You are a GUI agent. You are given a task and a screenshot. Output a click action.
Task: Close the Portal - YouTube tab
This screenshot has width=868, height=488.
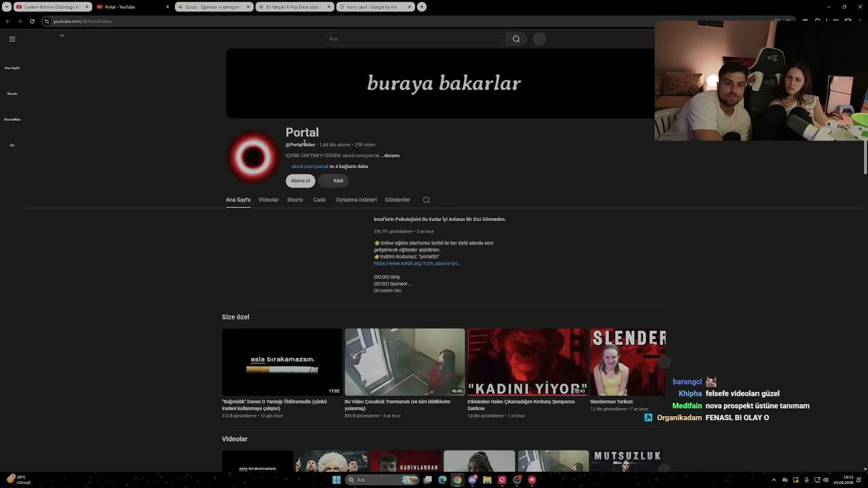[x=167, y=7]
